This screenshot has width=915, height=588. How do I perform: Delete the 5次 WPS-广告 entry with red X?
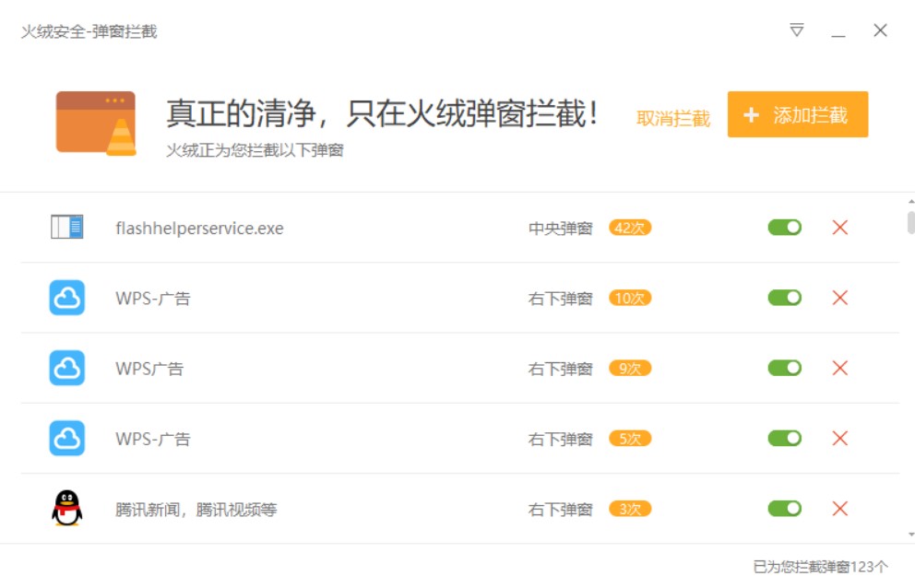tap(839, 438)
